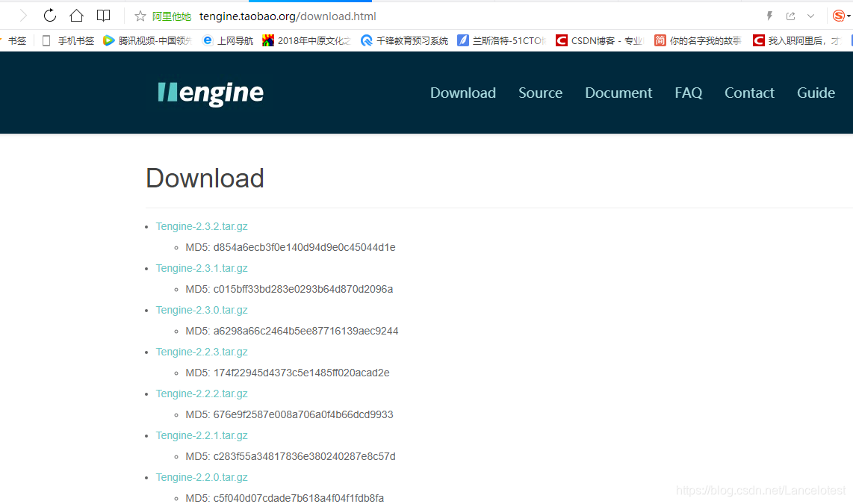
Task: Click the address bar URL field
Action: 288,16
